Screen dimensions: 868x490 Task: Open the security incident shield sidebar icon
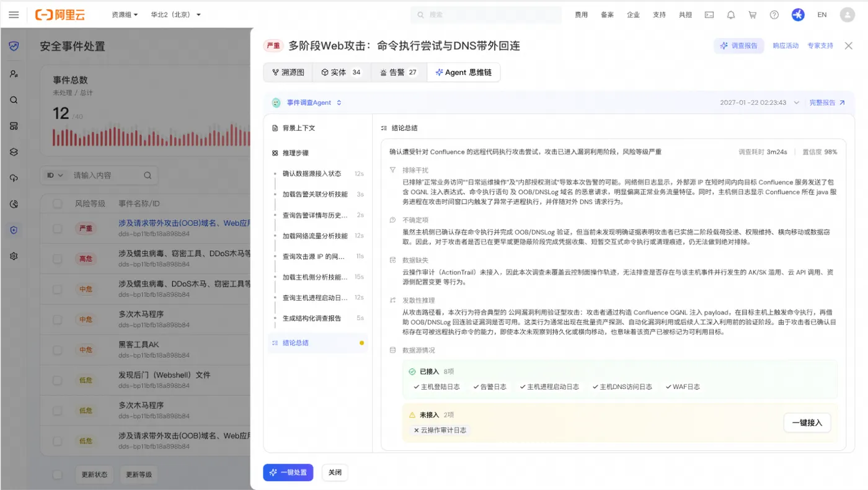point(14,230)
